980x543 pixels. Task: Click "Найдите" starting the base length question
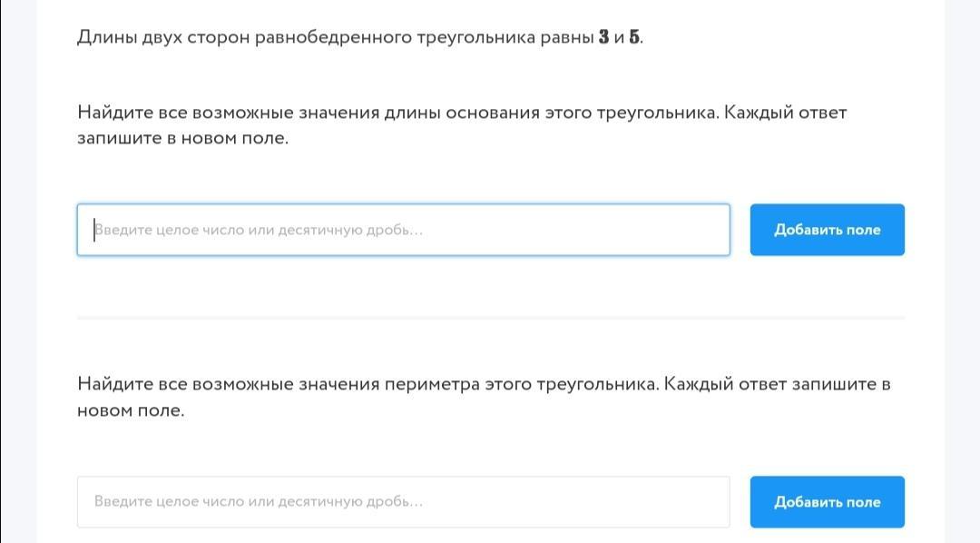(114, 113)
